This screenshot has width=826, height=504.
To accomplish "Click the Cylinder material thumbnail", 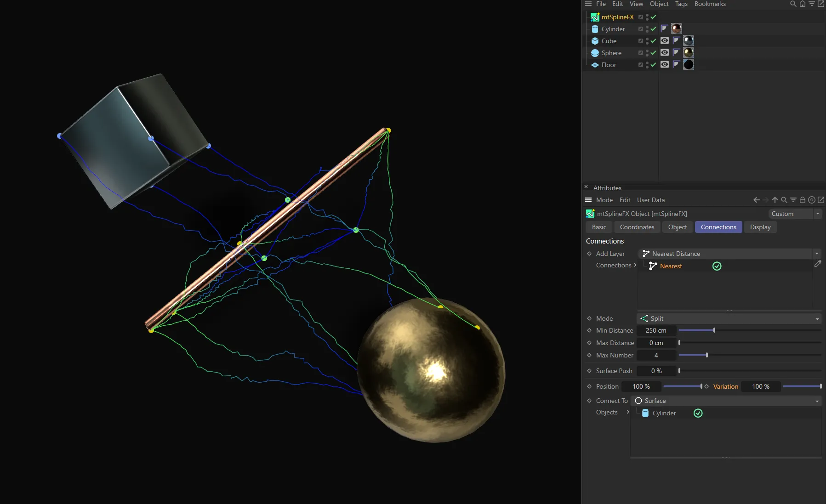I will pyautogui.click(x=677, y=29).
